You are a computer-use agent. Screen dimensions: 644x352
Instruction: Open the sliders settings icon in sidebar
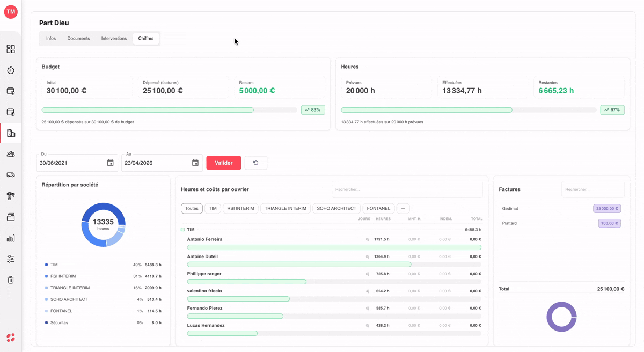[x=11, y=259]
